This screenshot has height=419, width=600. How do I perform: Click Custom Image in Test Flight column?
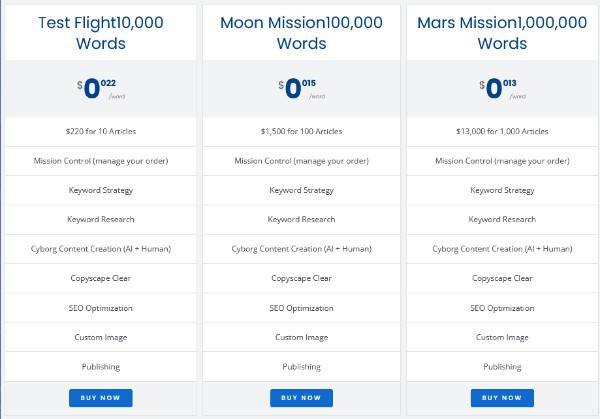pos(100,337)
